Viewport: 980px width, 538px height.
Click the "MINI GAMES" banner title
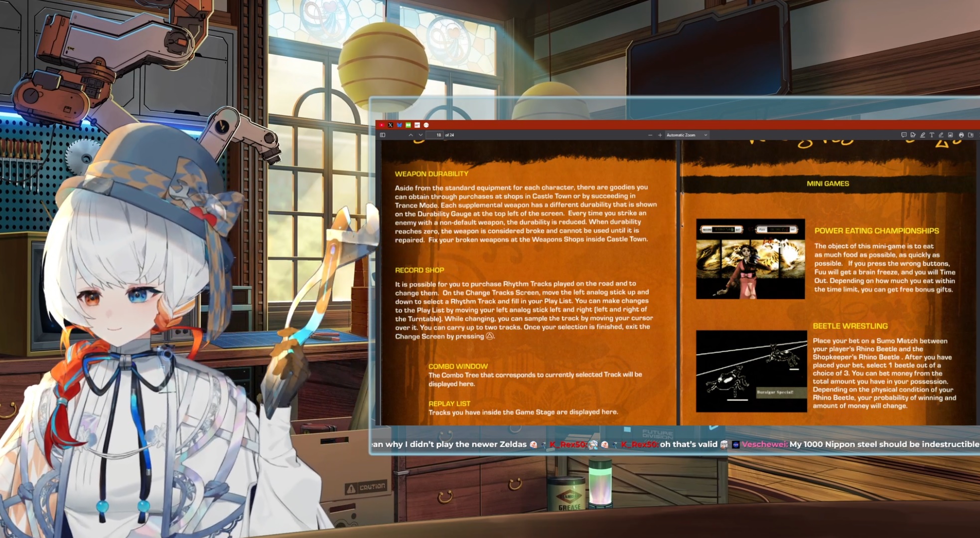tap(828, 183)
